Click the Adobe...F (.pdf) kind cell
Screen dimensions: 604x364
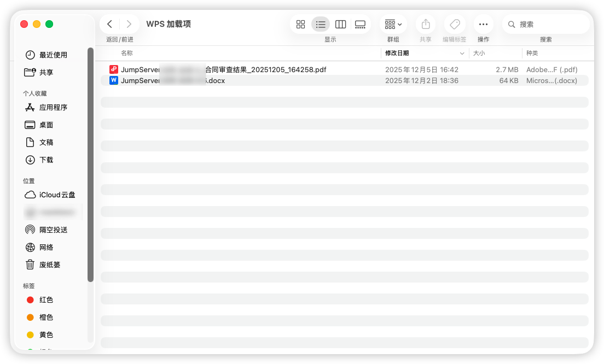coord(551,69)
